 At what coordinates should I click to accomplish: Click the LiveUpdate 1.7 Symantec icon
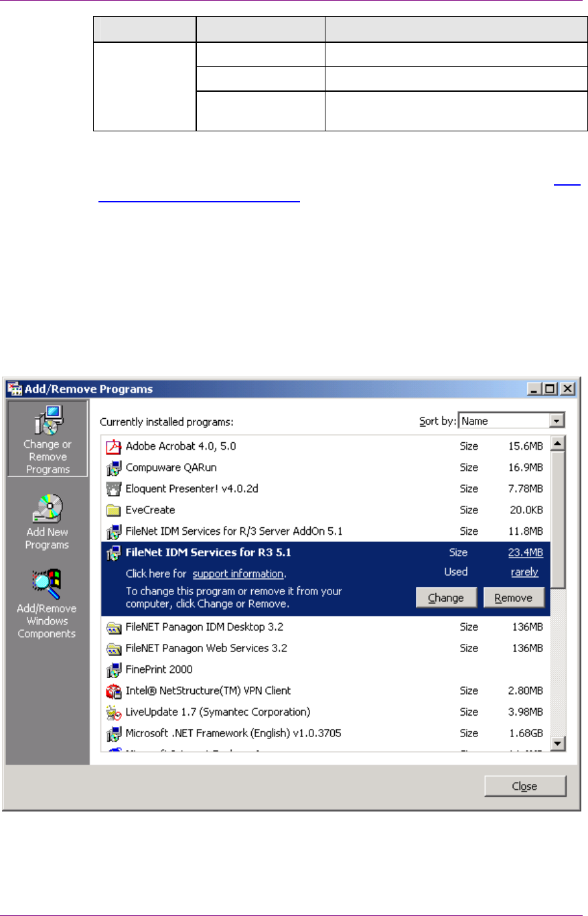[114, 712]
